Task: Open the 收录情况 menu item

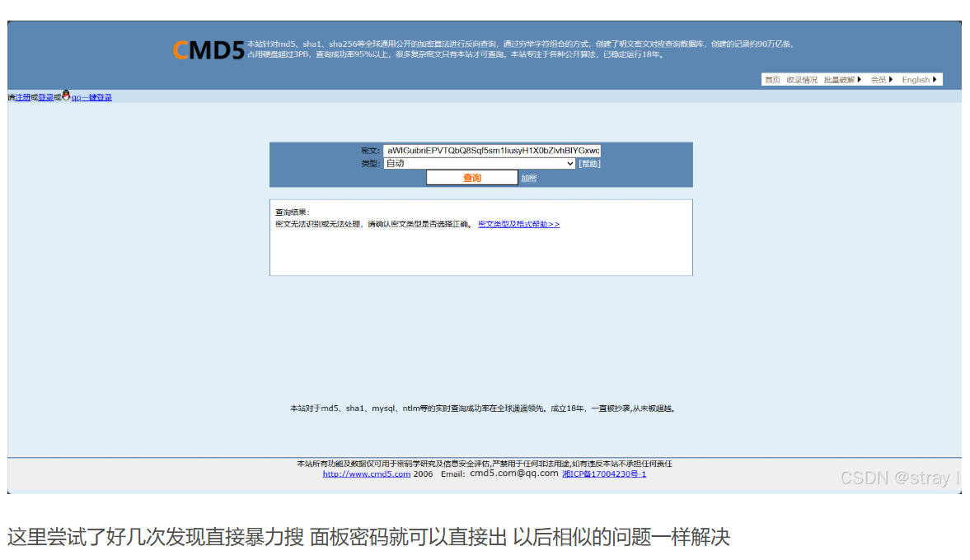Action: [x=802, y=80]
